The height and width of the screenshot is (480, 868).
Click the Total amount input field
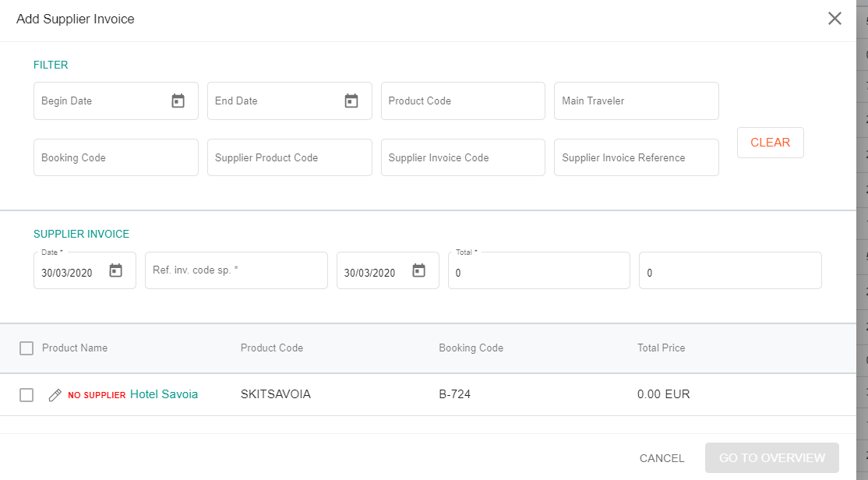(x=538, y=270)
